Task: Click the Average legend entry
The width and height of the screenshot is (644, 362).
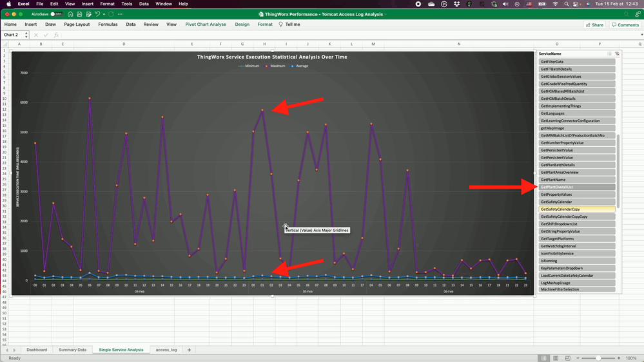Action: point(299,66)
